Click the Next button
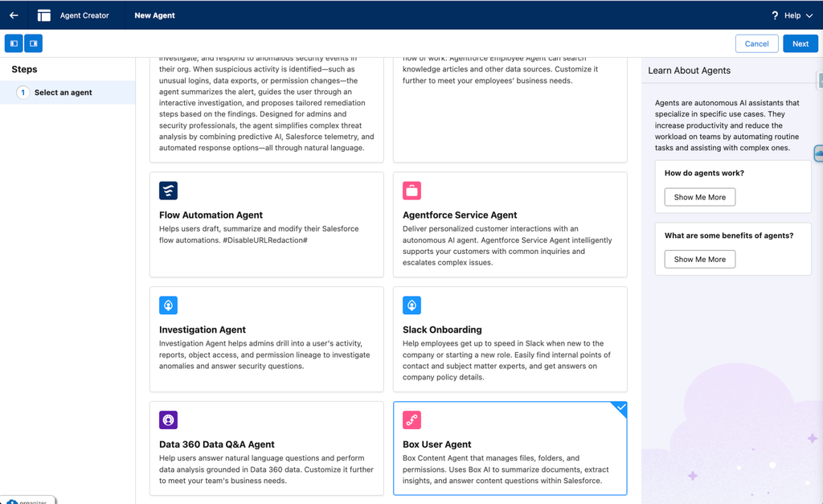 (x=800, y=43)
